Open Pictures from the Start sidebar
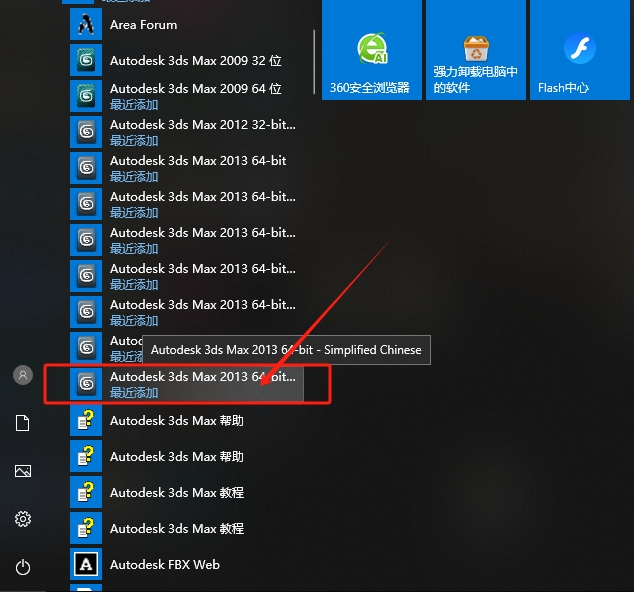634x592 pixels. 23,471
